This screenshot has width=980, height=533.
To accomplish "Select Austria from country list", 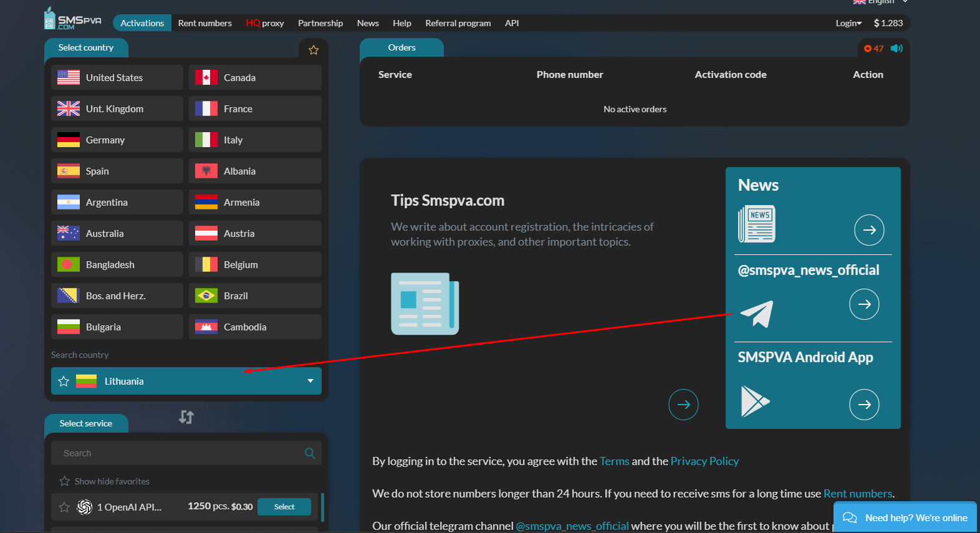I will pos(255,233).
